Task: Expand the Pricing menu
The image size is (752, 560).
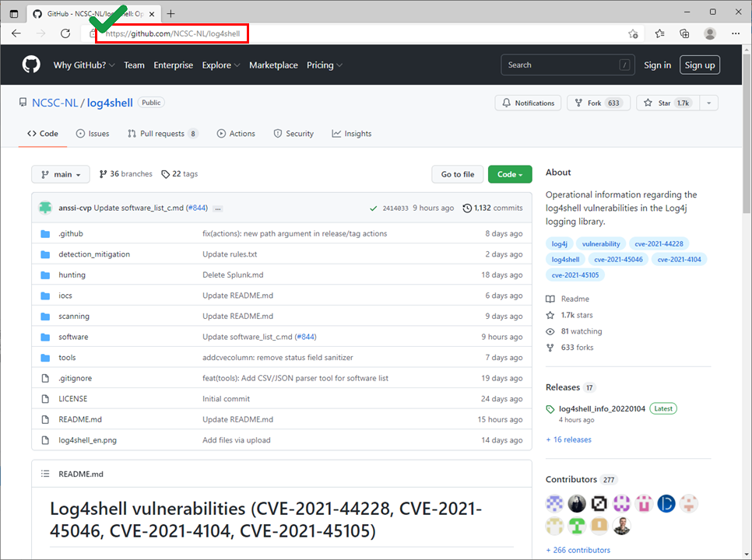Action: pos(324,65)
